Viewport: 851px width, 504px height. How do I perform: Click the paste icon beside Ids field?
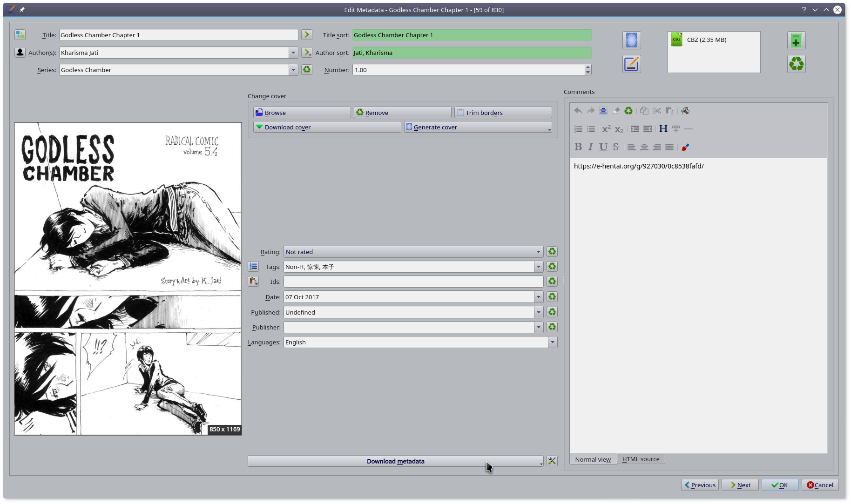coord(253,282)
